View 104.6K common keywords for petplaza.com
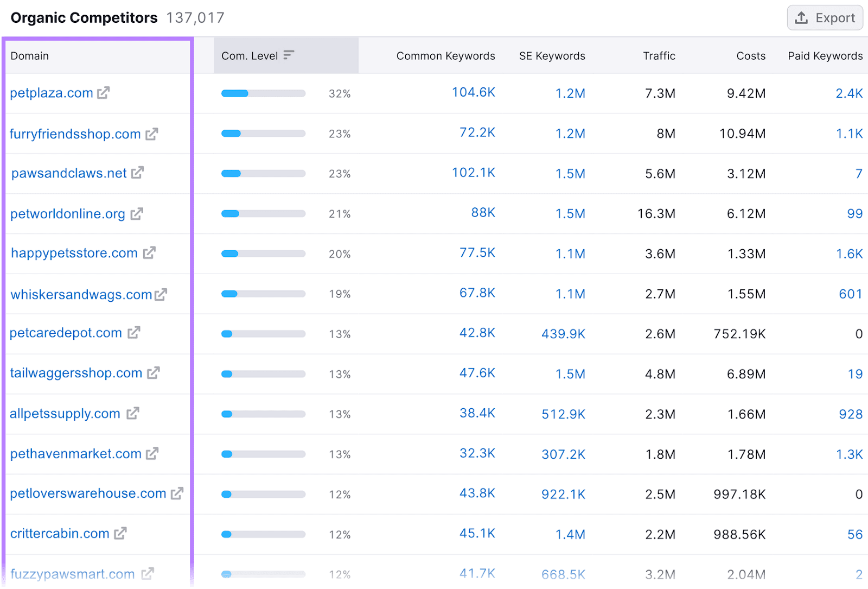 tap(474, 92)
